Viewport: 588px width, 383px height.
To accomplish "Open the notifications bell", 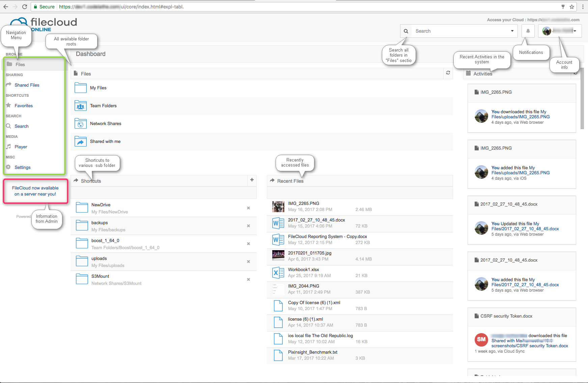I will 528,31.
